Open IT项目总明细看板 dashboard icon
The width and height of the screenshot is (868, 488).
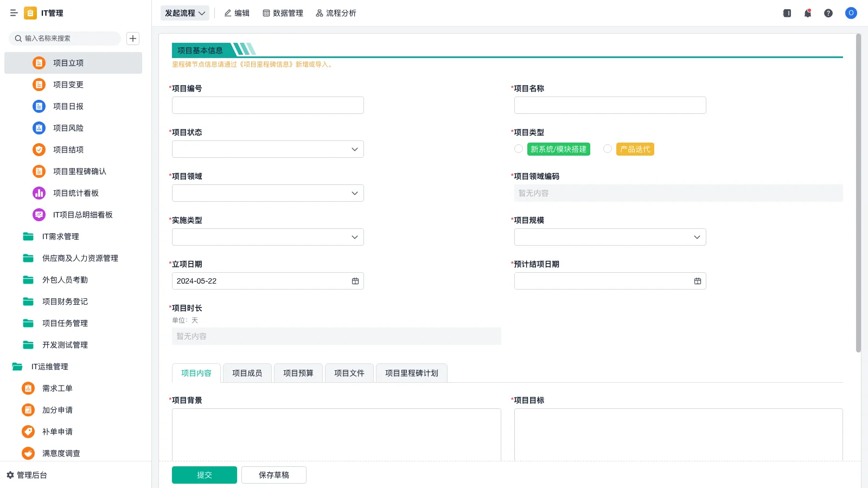39,215
